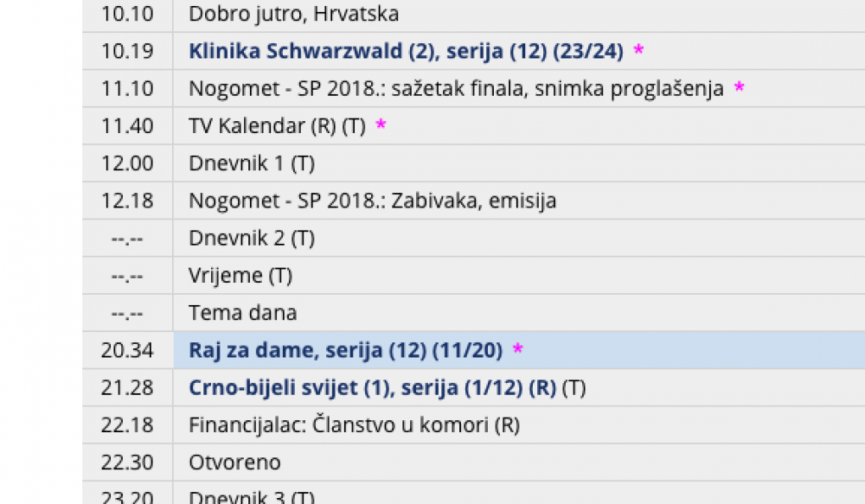Click pink star next to TV Kalendar
The height and width of the screenshot is (504, 865).
(381, 124)
